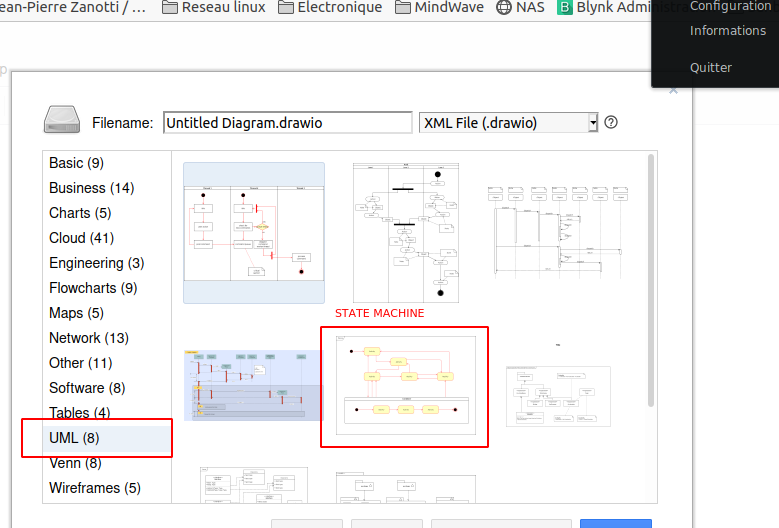Pick the Wireframes category
This screenshot has width=779, height=528.
coord(94,488)
